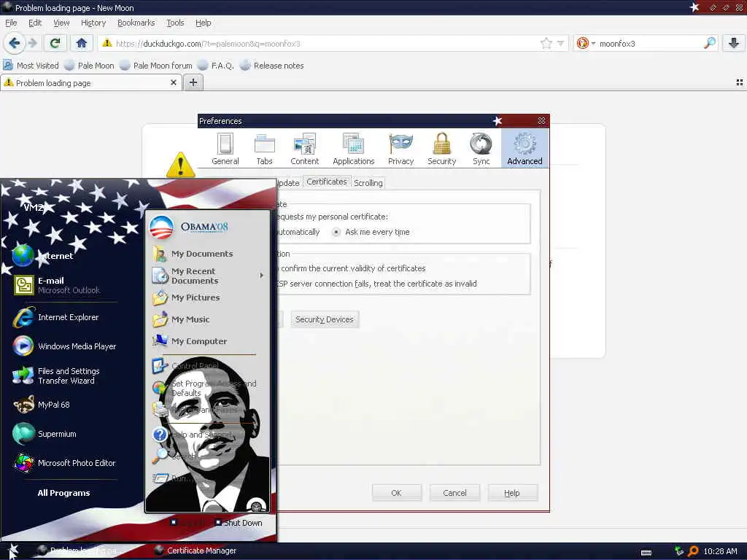Expand My Recent Documents submenu
This screenshot has width=747, height=560.
point(208,276)
